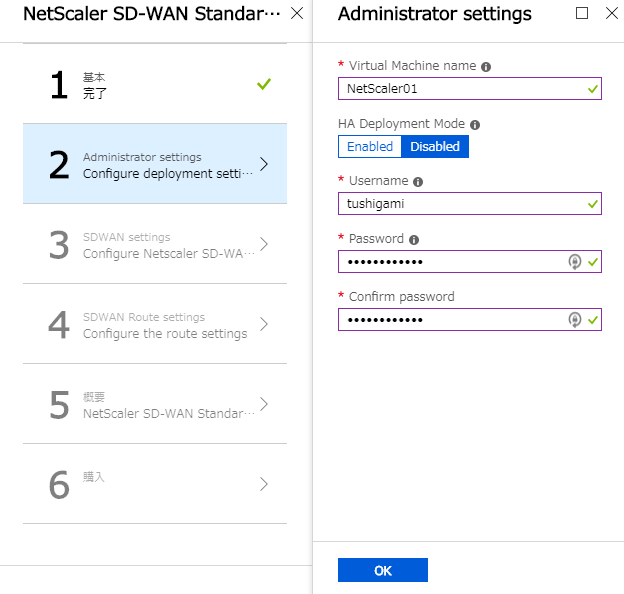Click info icon beside HA Deployment Mode
Image resolution: width=624 pixels, height=594 pixels.
click(x=475, y=125)
